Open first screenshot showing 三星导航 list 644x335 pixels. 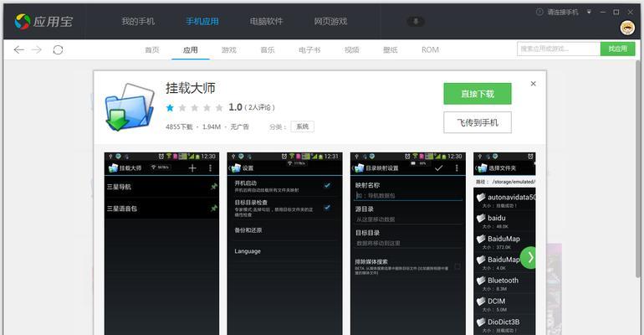point(161,244)
